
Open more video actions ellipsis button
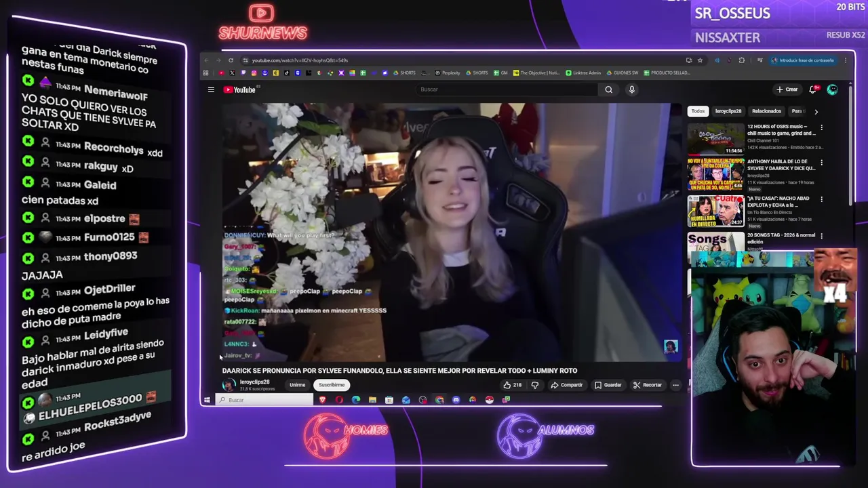[675, 385]
